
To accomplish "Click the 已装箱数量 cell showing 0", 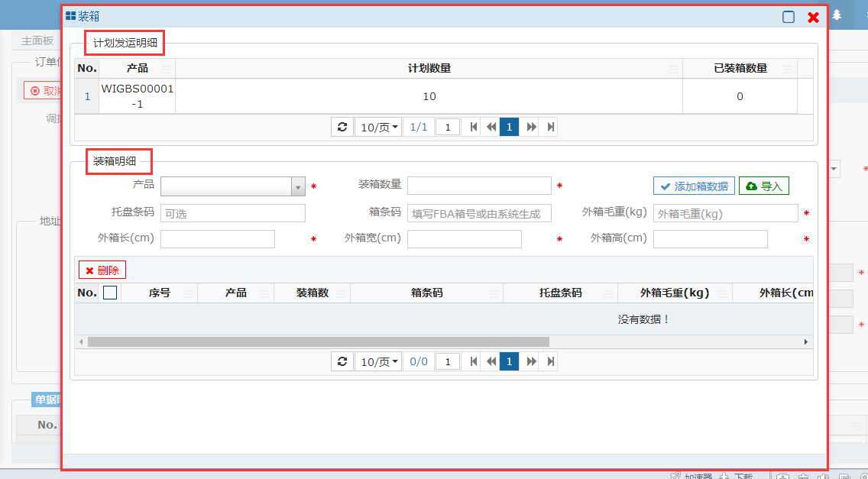I will [x=740, y=96].
